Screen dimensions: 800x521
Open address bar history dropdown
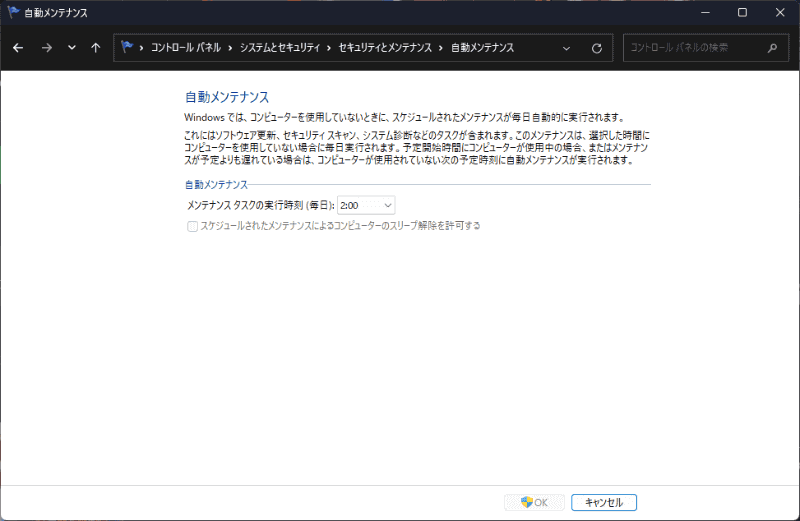click(x=566, y=48)
